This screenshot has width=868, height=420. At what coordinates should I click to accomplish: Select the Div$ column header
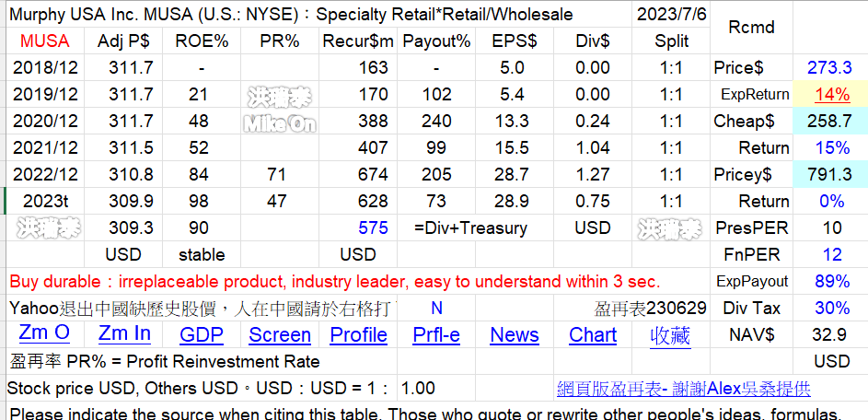(593, 41)
